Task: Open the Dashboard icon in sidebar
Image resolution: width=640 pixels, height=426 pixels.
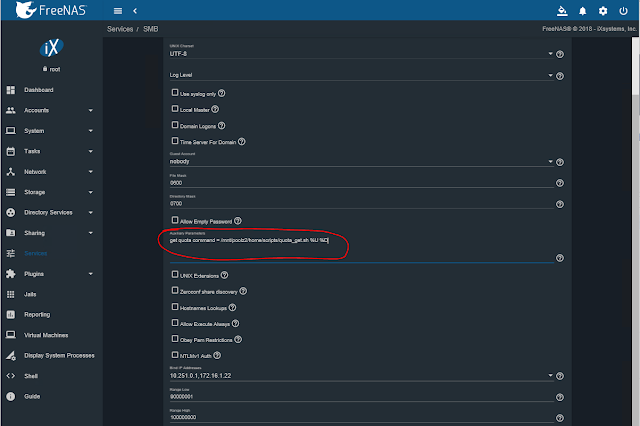Action: click(11, 91)
